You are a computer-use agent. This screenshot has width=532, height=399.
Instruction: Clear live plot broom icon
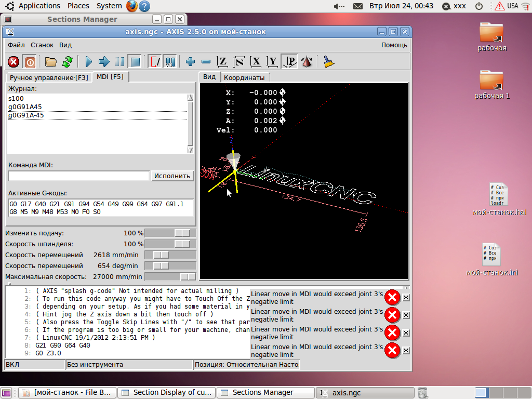(x=328, y=62)
